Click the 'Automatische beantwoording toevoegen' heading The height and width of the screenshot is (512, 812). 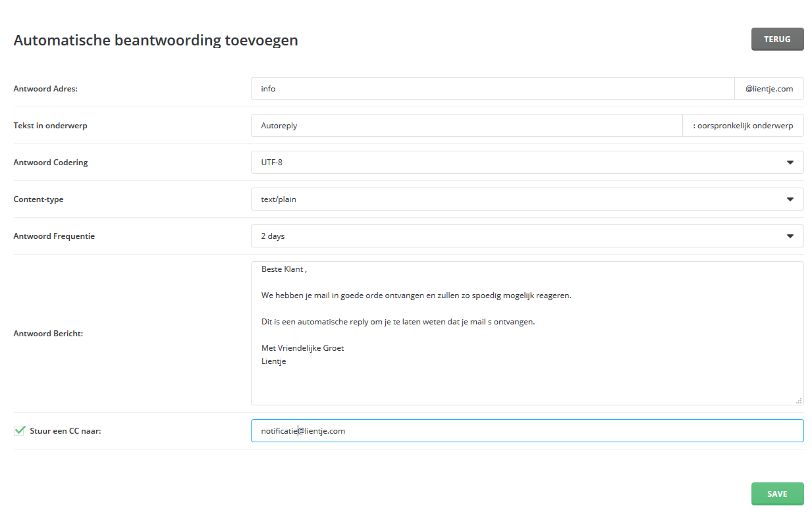point(155,40)
